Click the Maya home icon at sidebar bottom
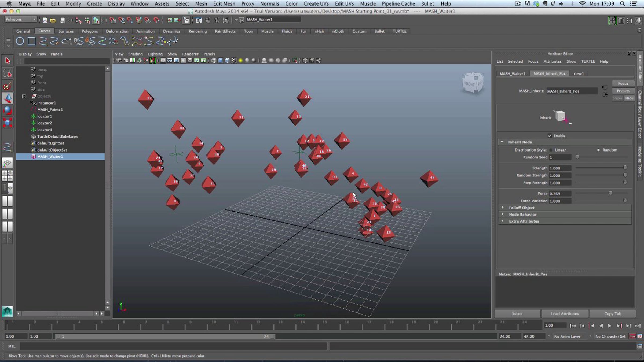Screen dimensions: 644x362 (7, 311)
